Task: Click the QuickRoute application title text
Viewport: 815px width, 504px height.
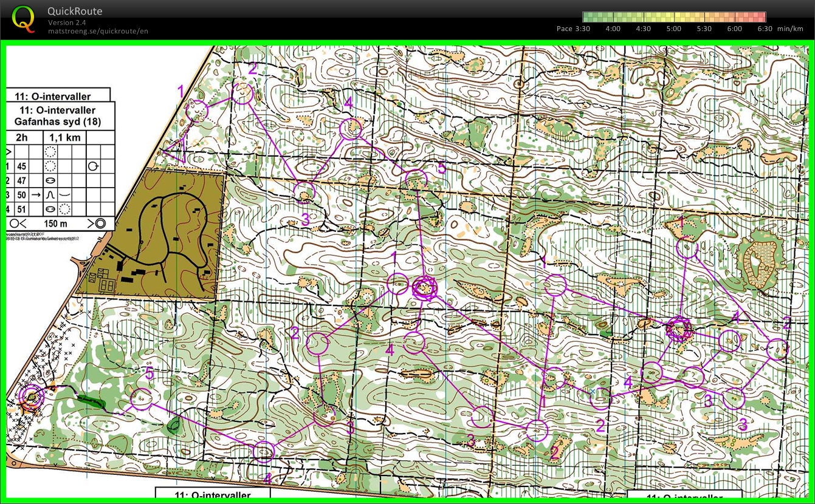Action: [x=75, y=11]
